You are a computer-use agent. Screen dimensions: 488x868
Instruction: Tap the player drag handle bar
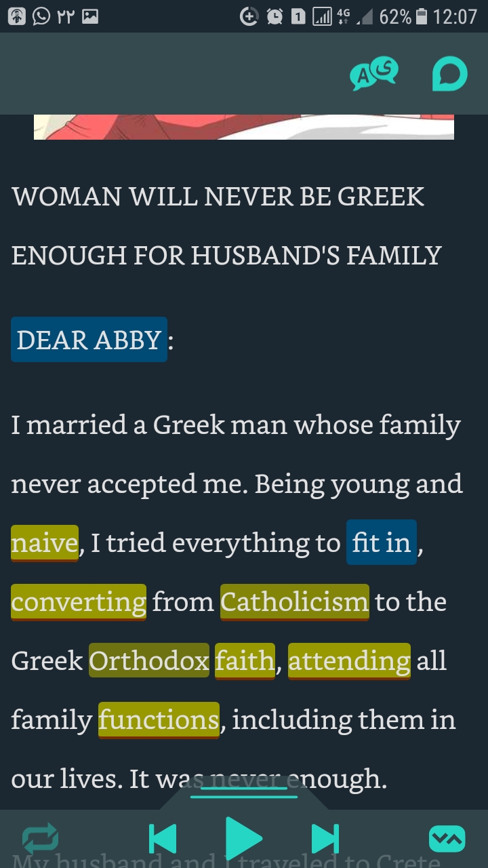pos(244,796)
